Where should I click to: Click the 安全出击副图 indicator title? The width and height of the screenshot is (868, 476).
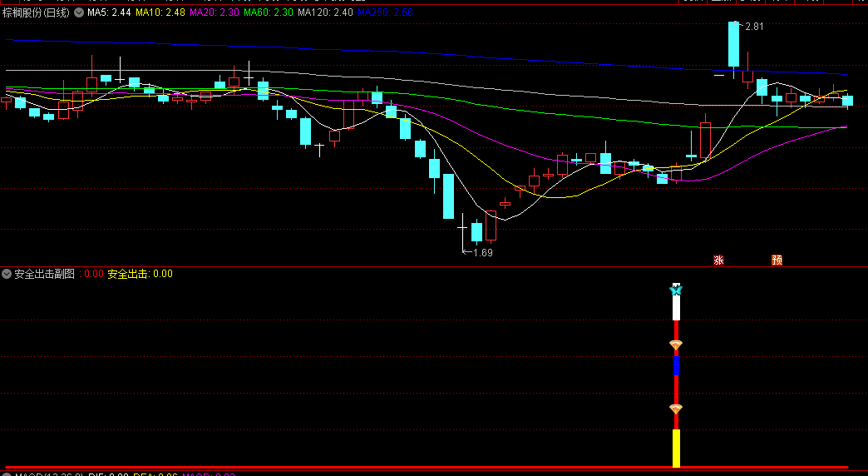pos(44,274)
